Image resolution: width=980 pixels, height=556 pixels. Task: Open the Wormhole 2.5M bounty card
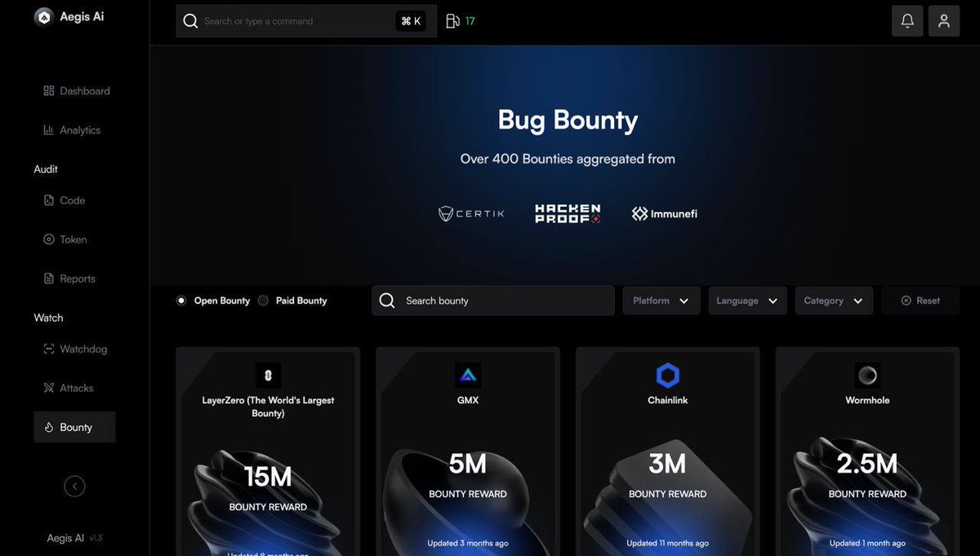click(867, 451)
